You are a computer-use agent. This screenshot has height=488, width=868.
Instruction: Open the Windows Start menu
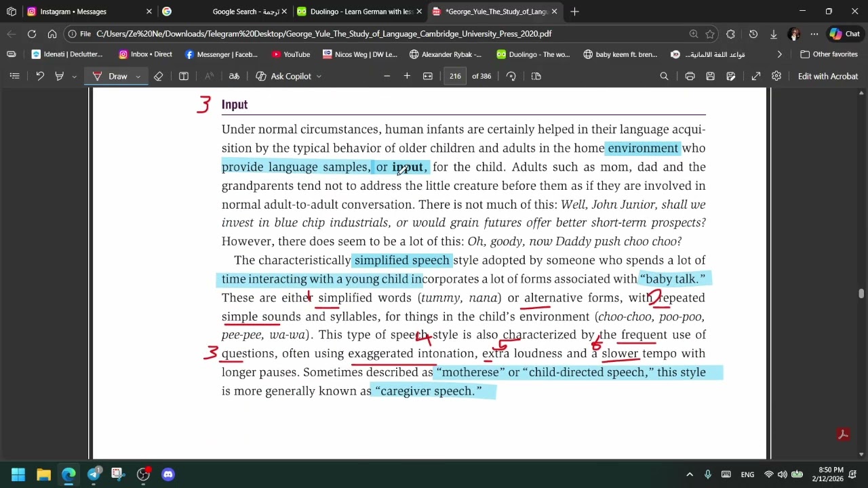pyautogui.click(x=18, y=474)
